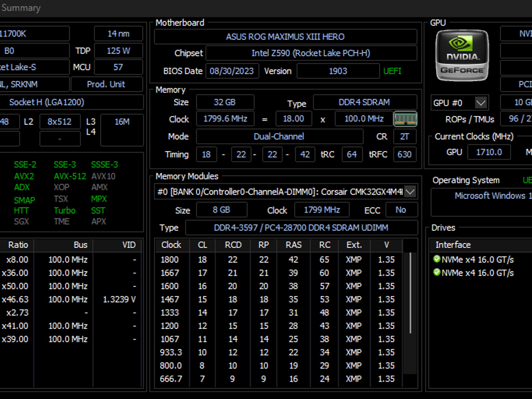Click the Turbo feature indicator
The height and width of the screenshot is (399, 532).
pyautogui.click(x=65, y=210)
